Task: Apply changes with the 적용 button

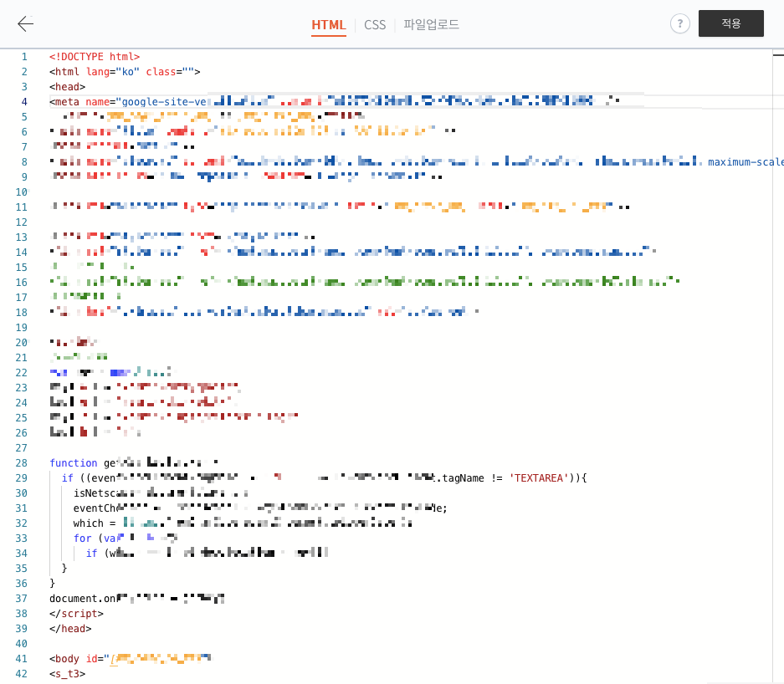Action: click(731, 23)
